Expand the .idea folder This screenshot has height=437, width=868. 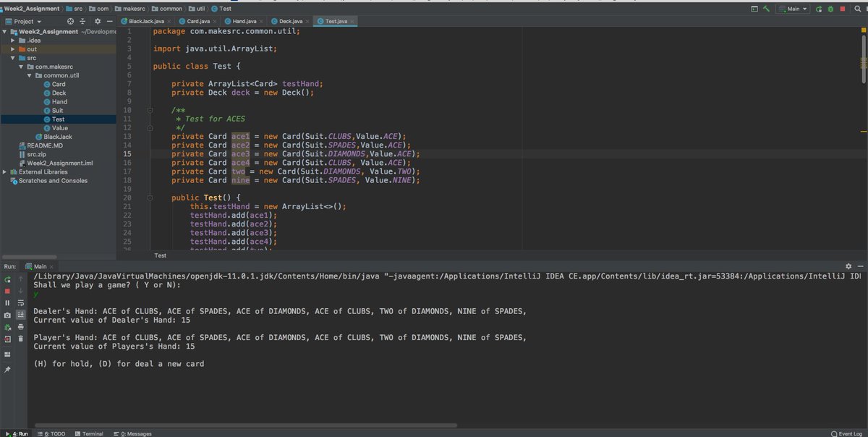(13, 41)
